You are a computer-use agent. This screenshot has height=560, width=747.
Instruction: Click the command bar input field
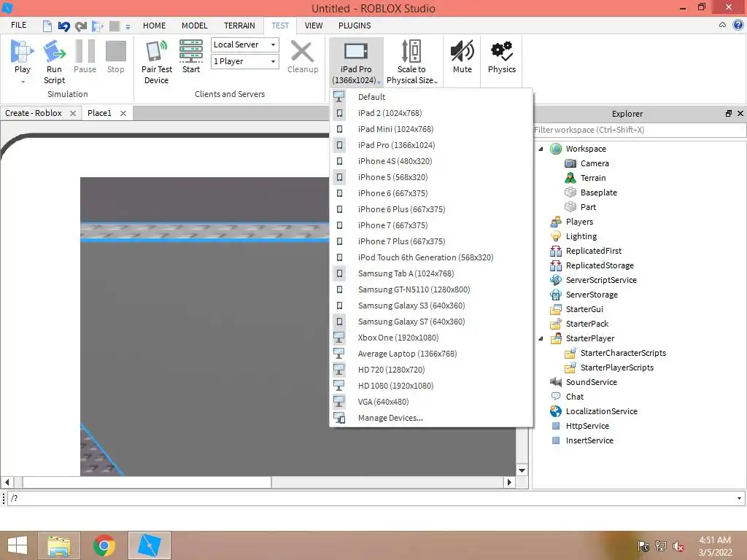[371, 498]
